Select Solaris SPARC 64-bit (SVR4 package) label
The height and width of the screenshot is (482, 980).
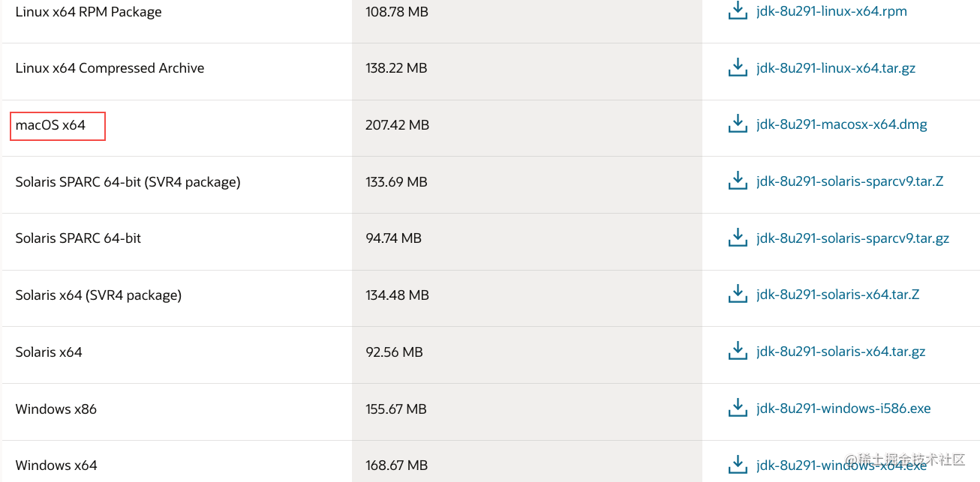click(x=128, y=182)
